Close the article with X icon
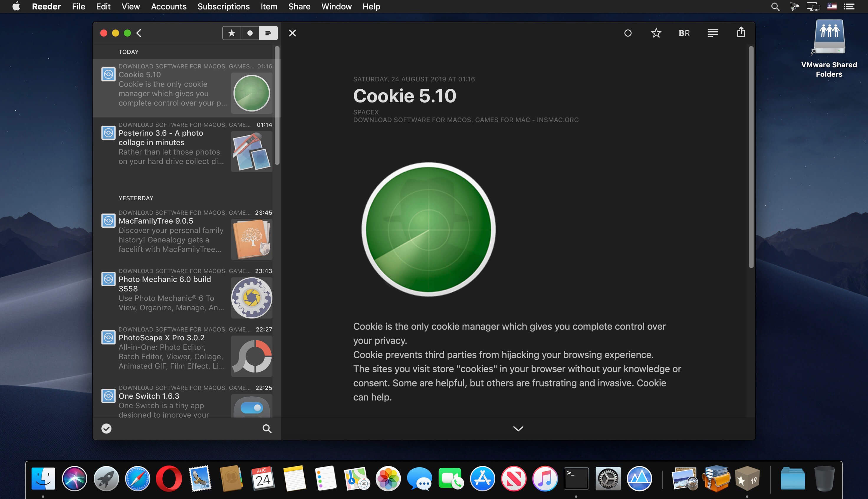This screenshot has width=868, height=499. (x=292, y=33)
